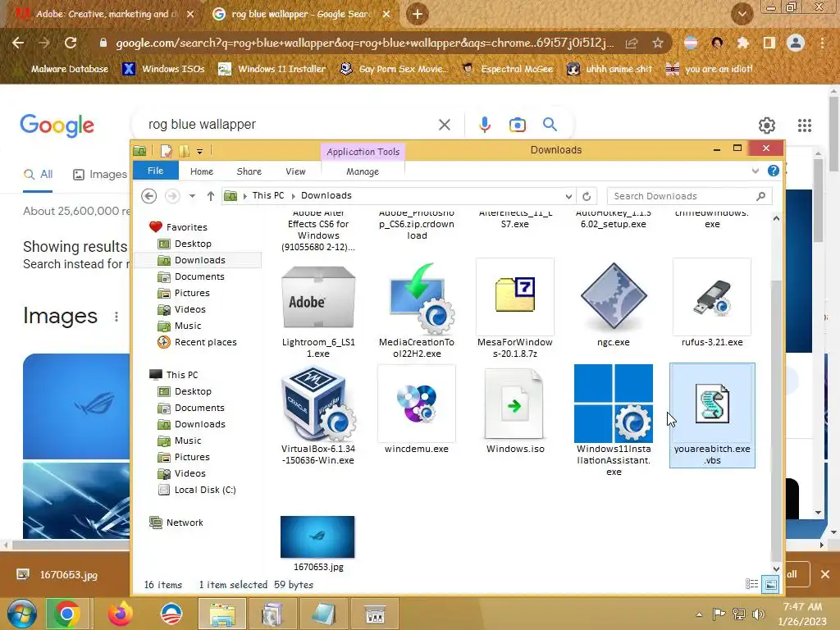This screenshot has height=630, width=840.
Task: Open Google settings gear icon
Action: (x=767, y=126)
